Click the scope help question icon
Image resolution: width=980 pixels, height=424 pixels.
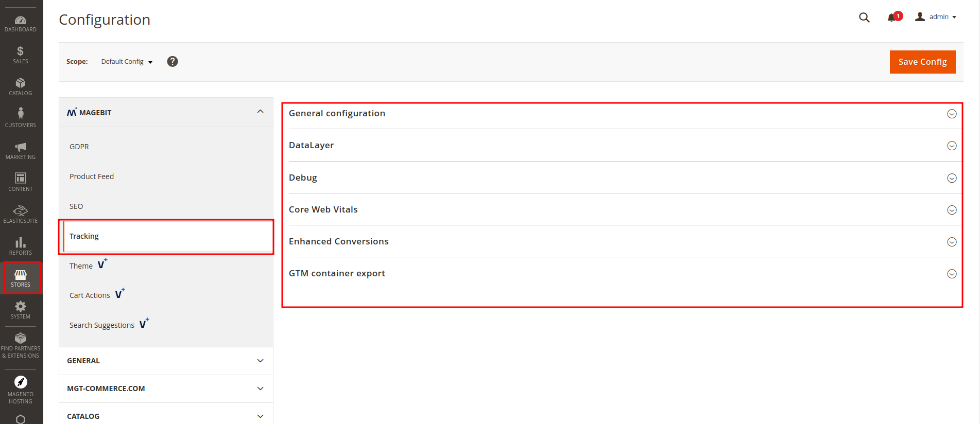pos(173,61)
